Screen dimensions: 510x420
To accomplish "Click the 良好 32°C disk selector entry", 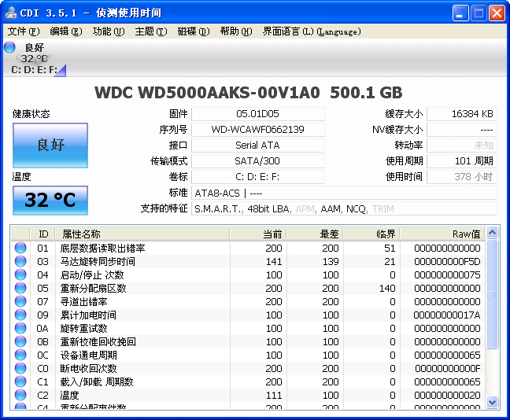I will [x=35, y=58].
